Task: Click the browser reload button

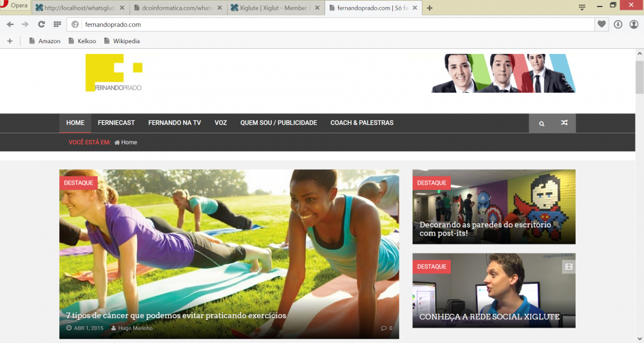Action: tap(41, 24)
